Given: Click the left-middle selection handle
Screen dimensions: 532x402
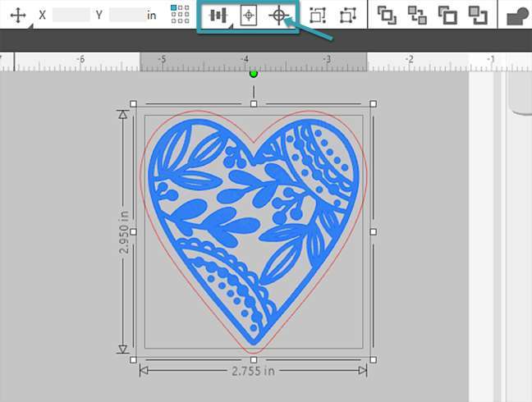Looking at the screenshot, I should coord(133,232).
